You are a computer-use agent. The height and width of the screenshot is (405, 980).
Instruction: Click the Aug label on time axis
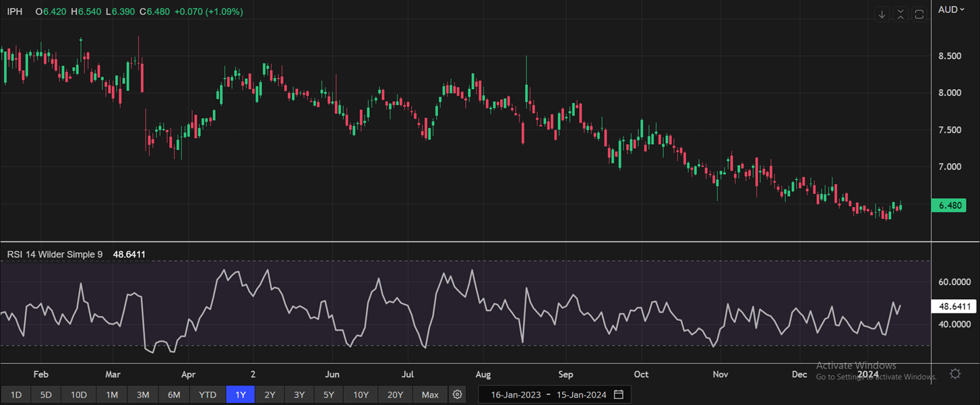[x=483, y=374]
